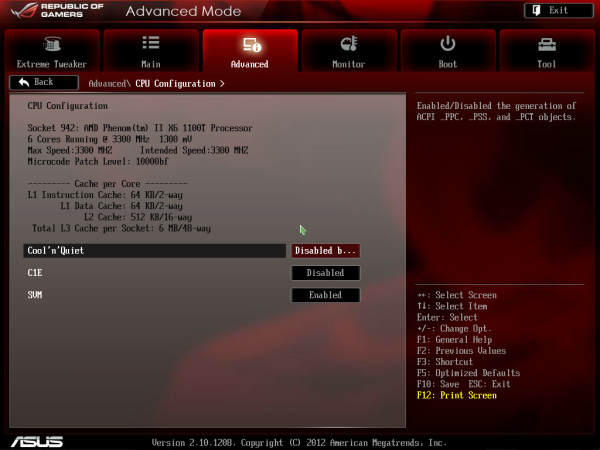This screenshot has height=450, width=600.
Task: Click the CPU Configuration breadcrumb
Action: [x=175, y=83]
